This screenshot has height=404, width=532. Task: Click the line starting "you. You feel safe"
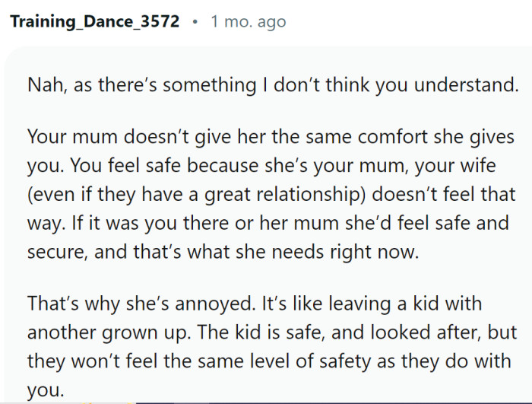pyautogui.click(x=269, y=167)
